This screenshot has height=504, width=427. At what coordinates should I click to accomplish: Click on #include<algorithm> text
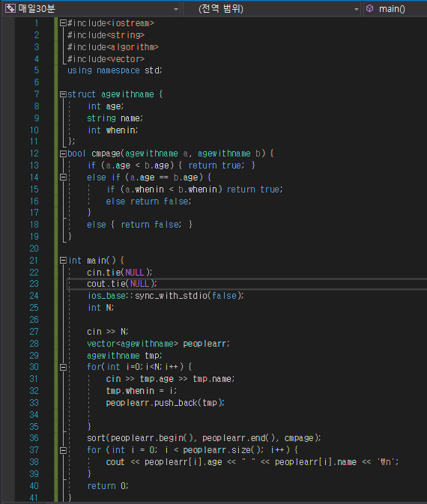pos(113,47)
